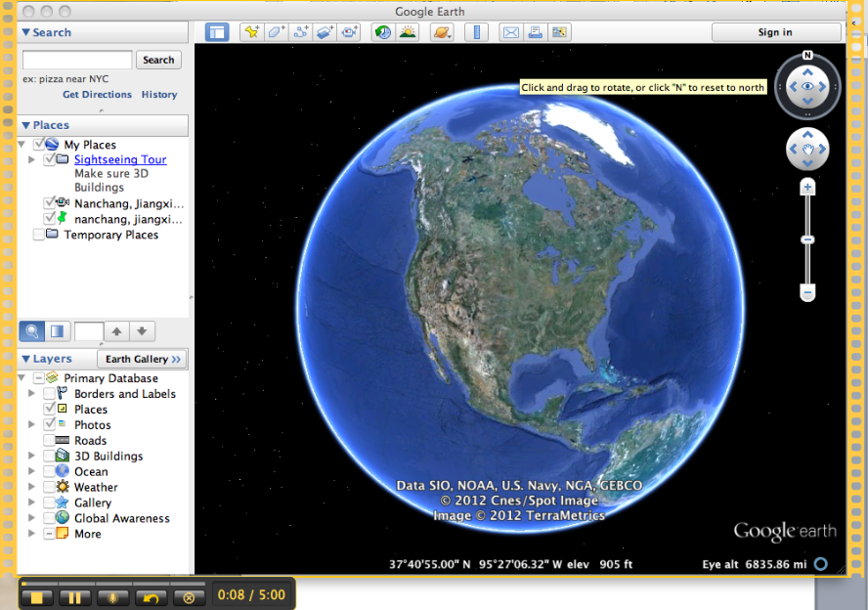Turn on the 3D Buildings layer

[x=49, y=456]
